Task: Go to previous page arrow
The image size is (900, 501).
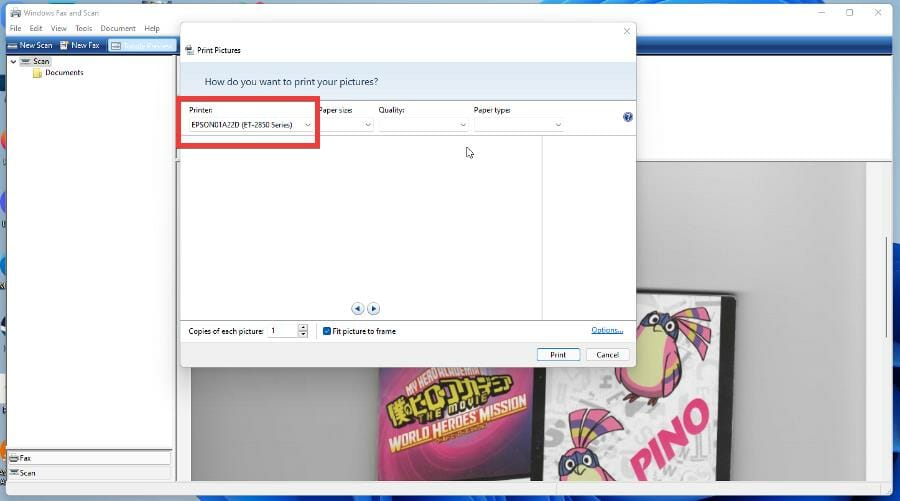Action: point(358,309)
